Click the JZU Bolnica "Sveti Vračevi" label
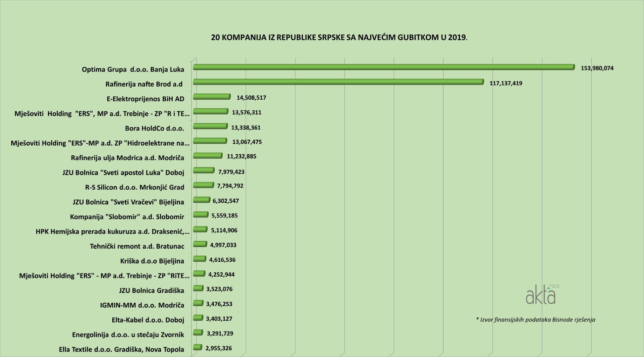Screen dimensions: 644x357 pyautogui.click(x=128, y=202)
